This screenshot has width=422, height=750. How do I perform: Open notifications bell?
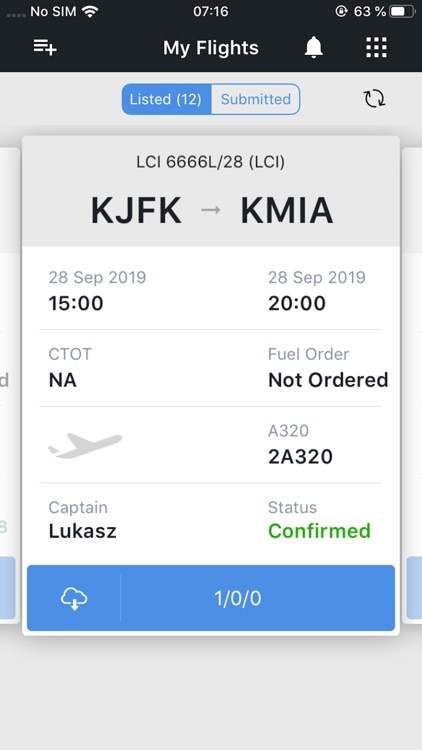[x=314, y=47]
